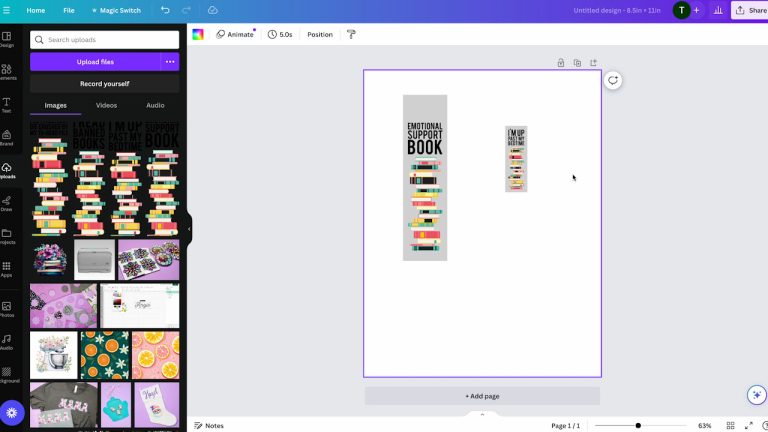
Task: Click the Record yourself button
Action: tap(105, 84)
